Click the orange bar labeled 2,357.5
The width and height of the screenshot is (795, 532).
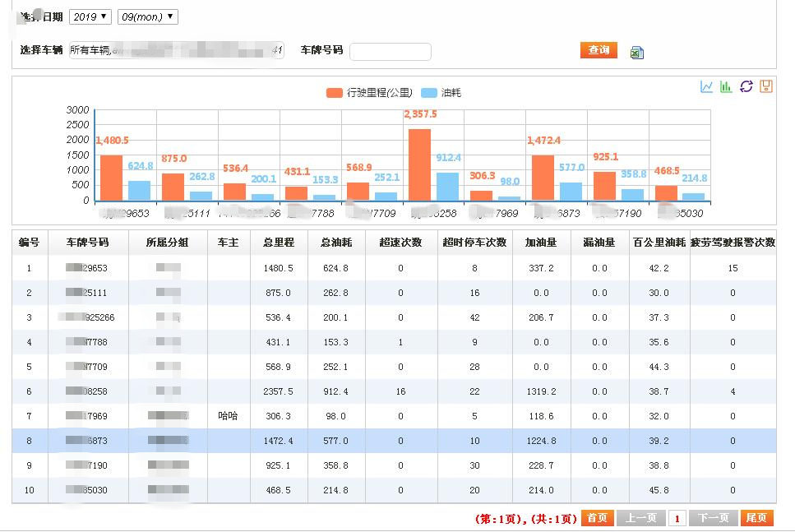coord(420,164)
